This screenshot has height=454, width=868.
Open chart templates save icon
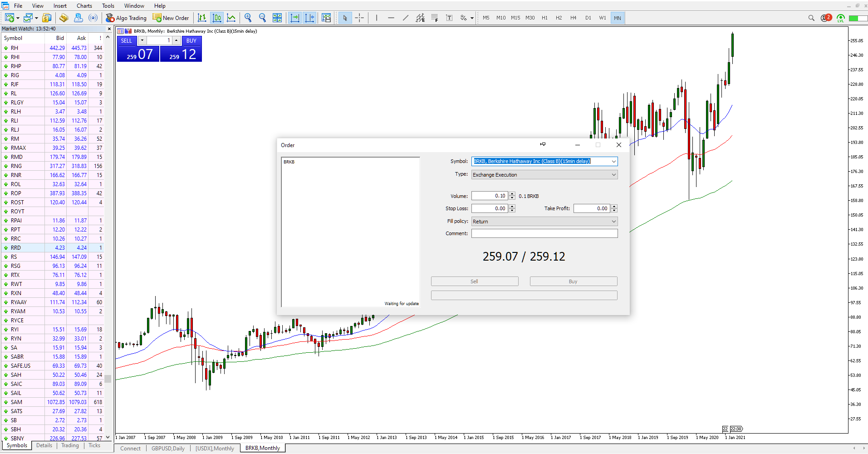click(x=326, y=18)
